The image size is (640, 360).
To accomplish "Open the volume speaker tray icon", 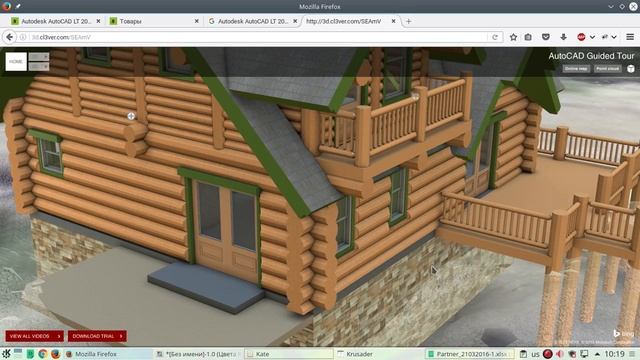I will click(x=560, y=354).
